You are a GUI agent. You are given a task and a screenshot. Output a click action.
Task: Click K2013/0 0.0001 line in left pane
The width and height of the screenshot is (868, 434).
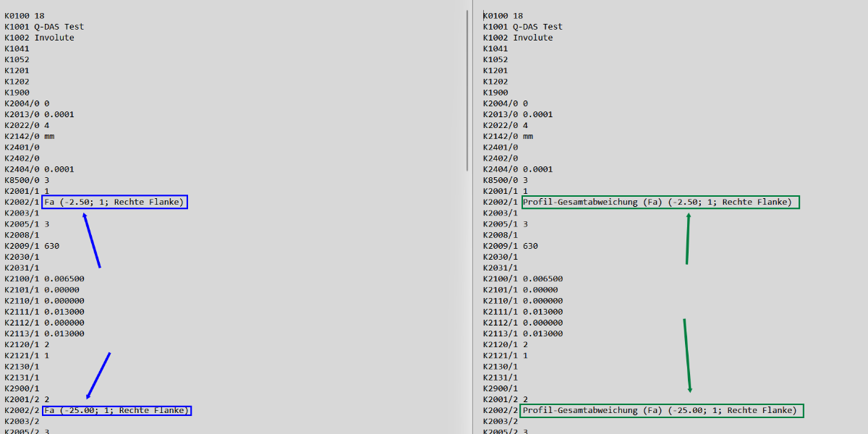pos(39,114)
